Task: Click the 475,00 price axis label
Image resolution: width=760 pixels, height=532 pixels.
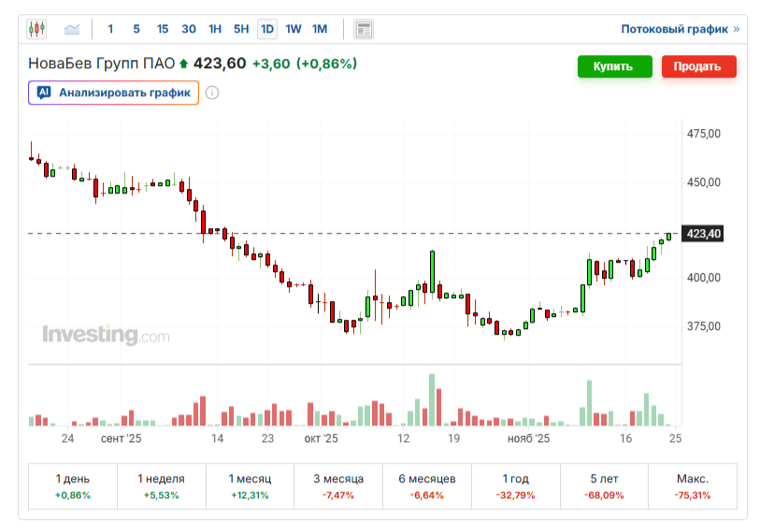Action: 704,134
